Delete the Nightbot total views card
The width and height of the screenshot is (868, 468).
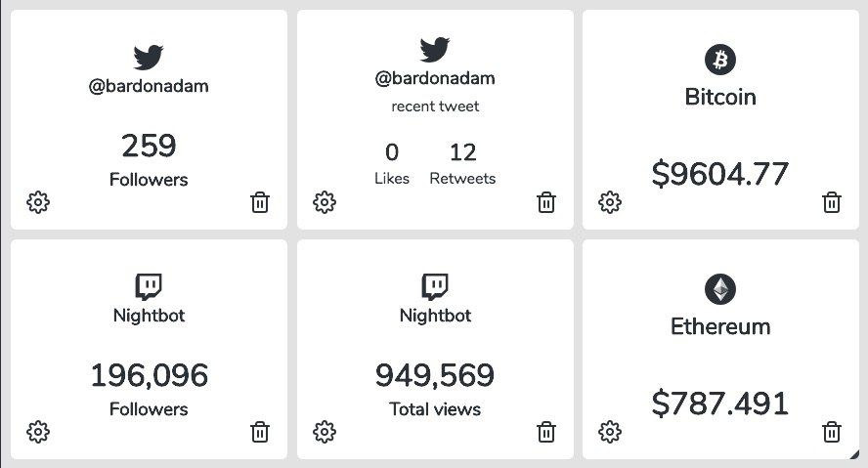click(x=546, y=432)
